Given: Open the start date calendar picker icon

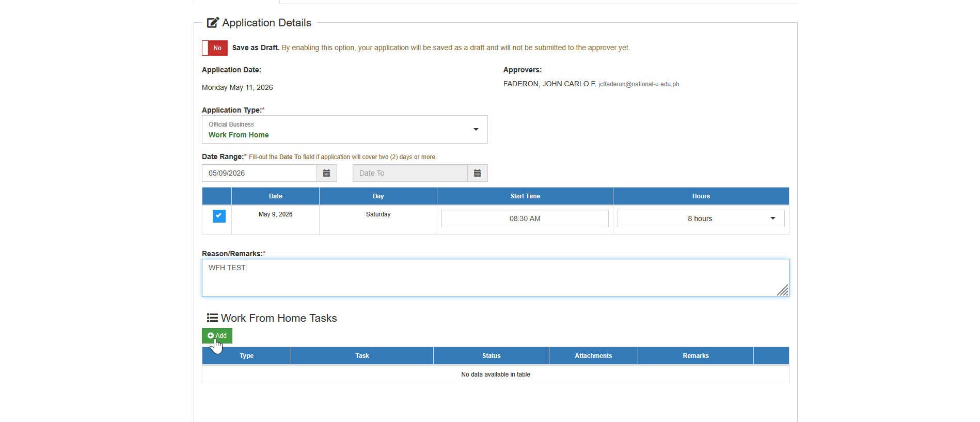Looking at the screenshot, I should pos(326,173).
